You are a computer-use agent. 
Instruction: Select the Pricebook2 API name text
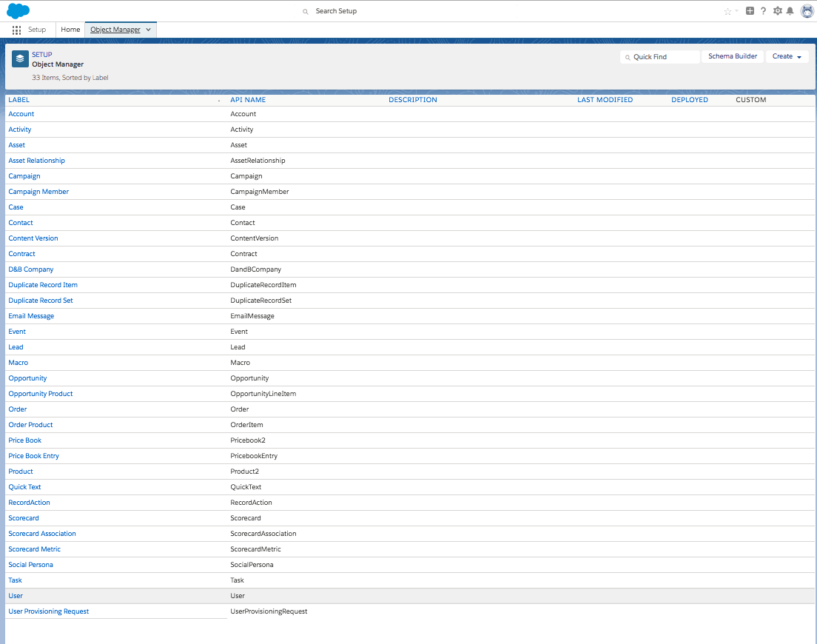(248, 440)
